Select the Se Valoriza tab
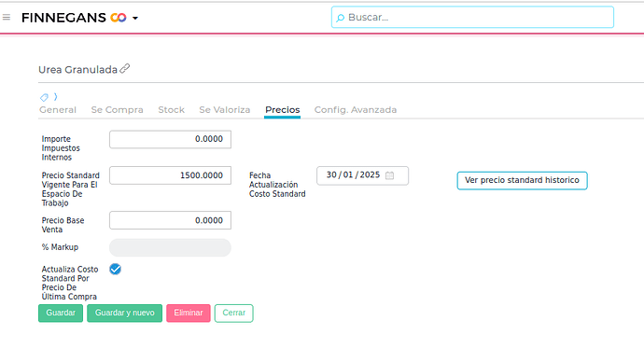644x362 pixels. tap(225, 110)
